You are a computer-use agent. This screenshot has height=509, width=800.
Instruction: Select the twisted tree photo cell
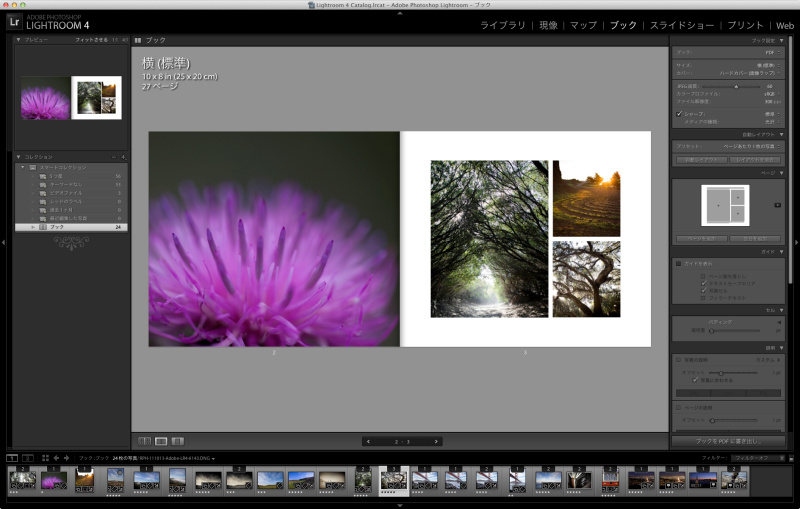point(587,279)
